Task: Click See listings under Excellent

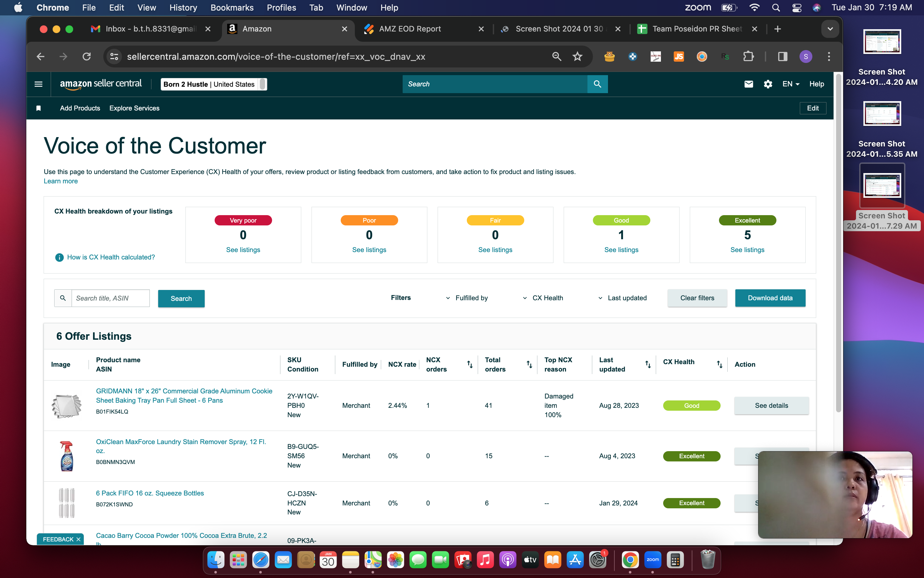Action: coord(747,250)
